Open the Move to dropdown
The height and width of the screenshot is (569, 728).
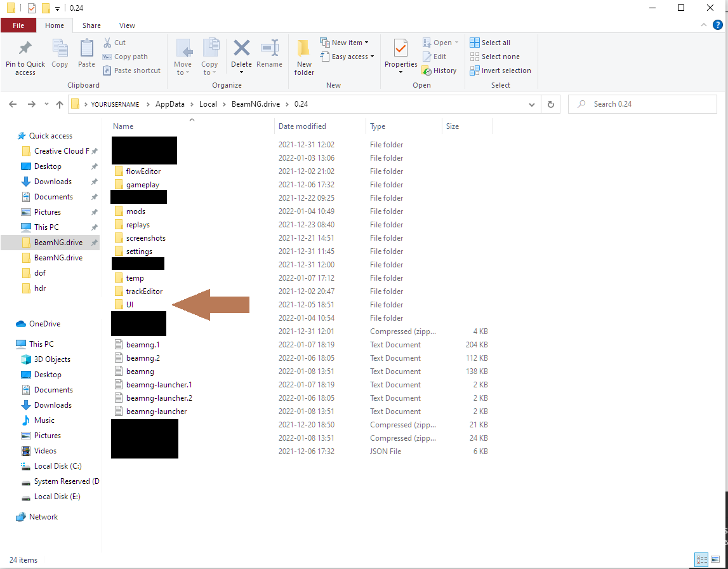[x=182, y=57]
